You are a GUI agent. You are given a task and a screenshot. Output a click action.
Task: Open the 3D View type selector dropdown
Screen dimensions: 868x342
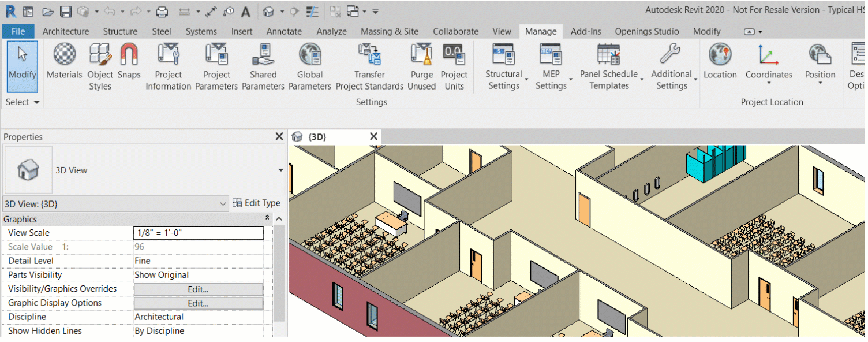click(223, 203)
